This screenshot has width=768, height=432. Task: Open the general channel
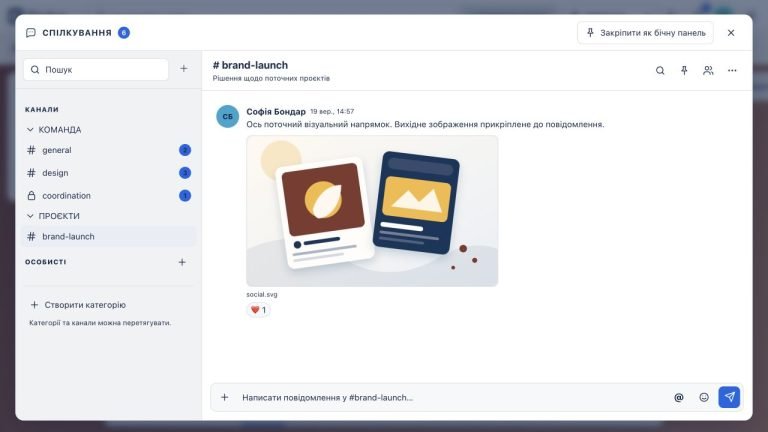(x=110, y=150)
